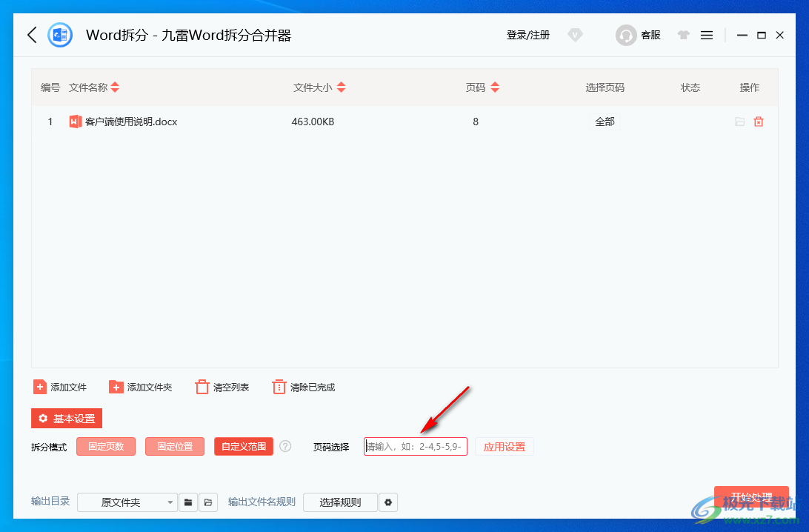
Task: Select the 自定义范围 split mode
Action: (x=243, y=446)
